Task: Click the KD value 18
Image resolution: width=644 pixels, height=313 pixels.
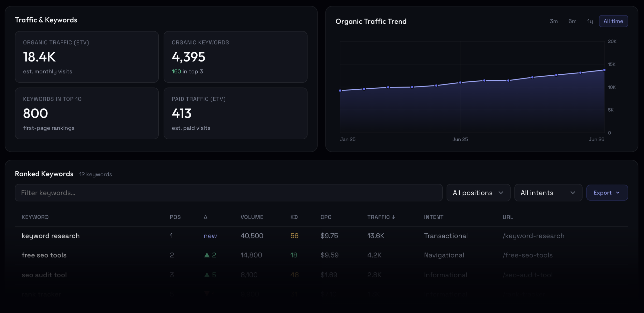Action: pos(294,255)
